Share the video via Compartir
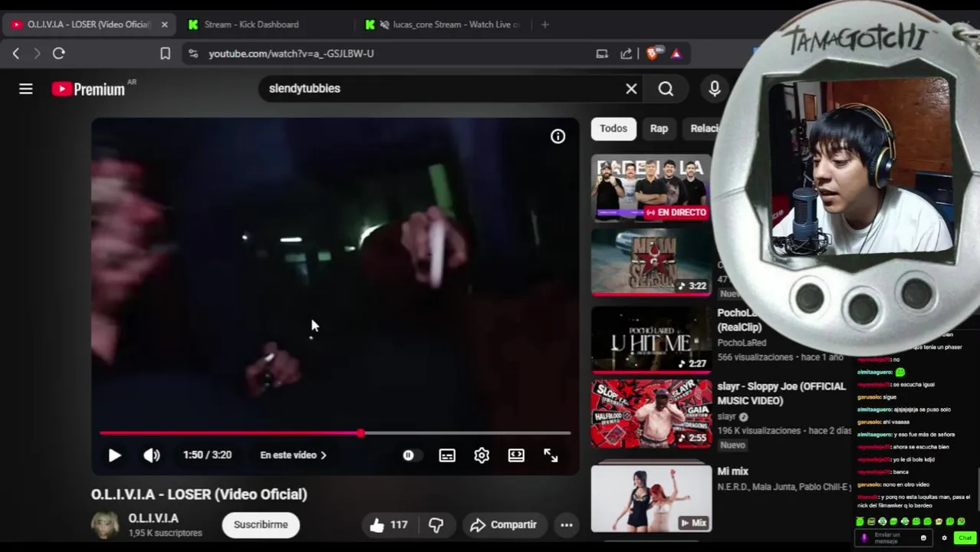The height and width of the screenshot is (552, 980). point(503,525)
